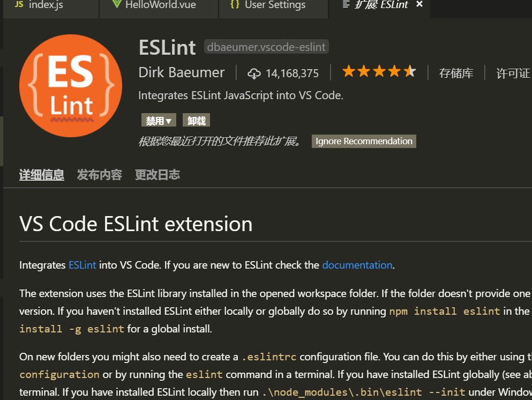Click the install -g eslint code snippet

pyautogui.click(x=72, y=329)
